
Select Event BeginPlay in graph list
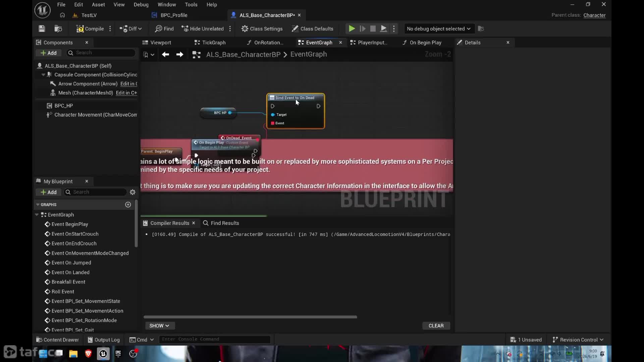coord(69,224)
